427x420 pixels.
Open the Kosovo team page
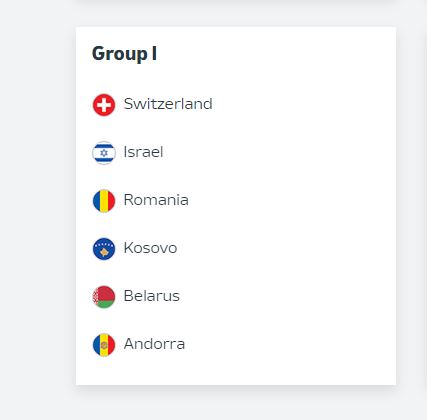(150, 248)
